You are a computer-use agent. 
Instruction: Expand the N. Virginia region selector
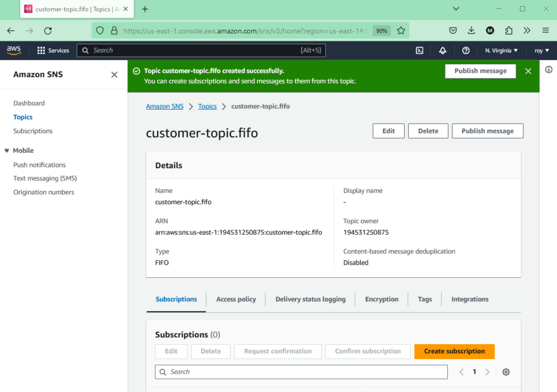pyautogui.click(x=501, y=51)
